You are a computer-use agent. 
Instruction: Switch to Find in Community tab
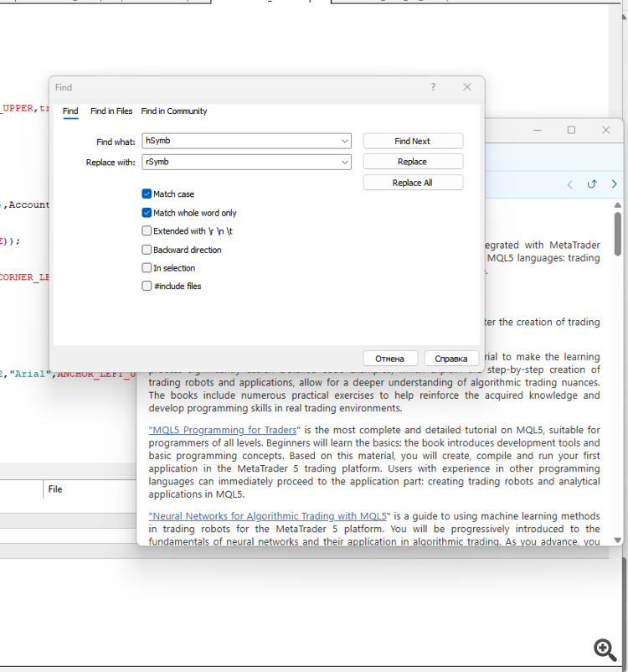click(x=174, y=111)
